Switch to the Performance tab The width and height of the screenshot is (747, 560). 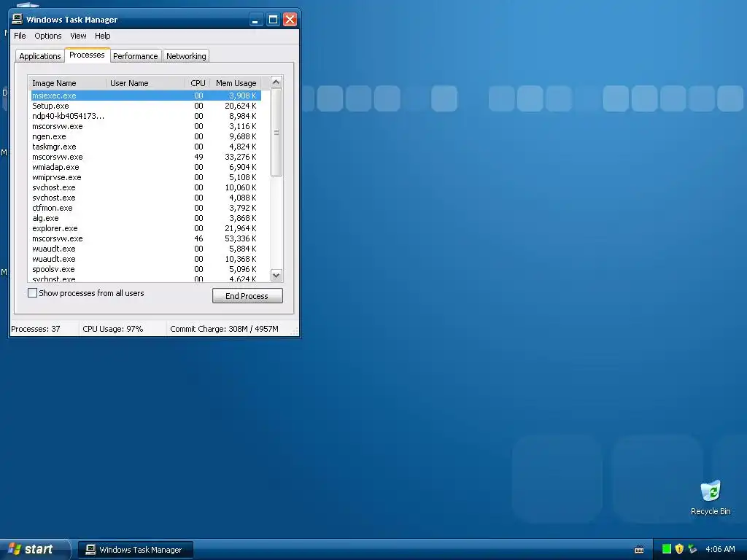pyautogui.click(x=135, y=56)
